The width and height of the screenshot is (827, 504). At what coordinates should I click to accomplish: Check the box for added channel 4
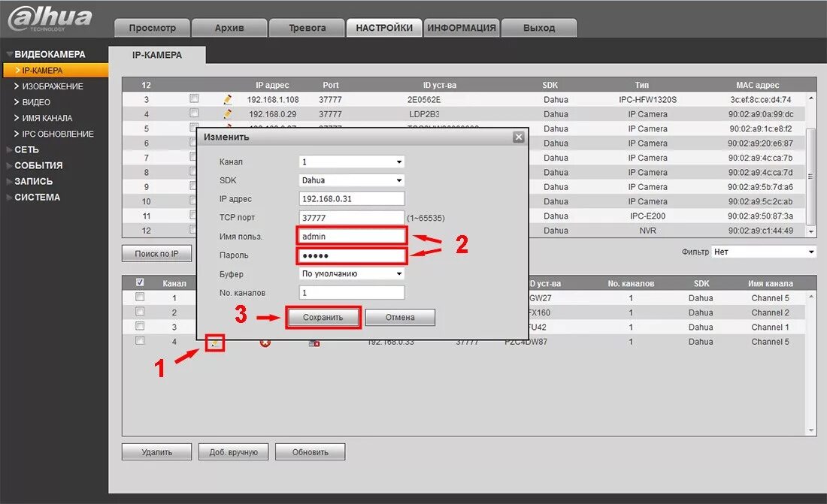click(x=140, y=340)
